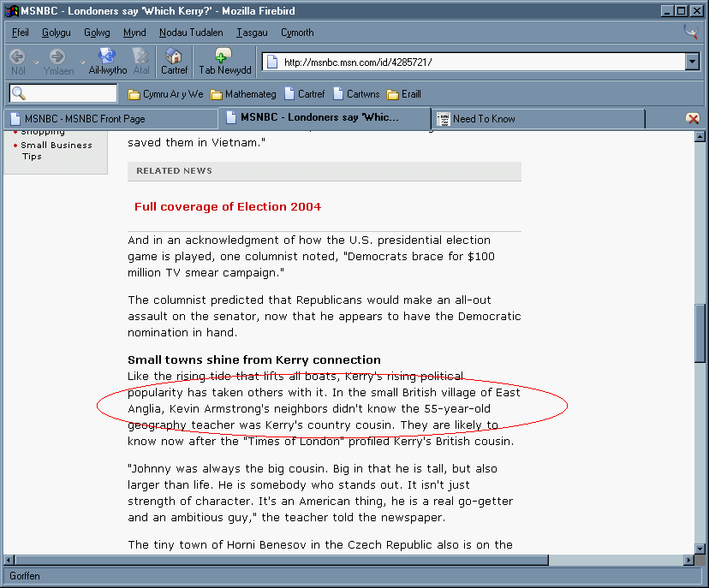Switch to Need To Know tab

(538, 119)
